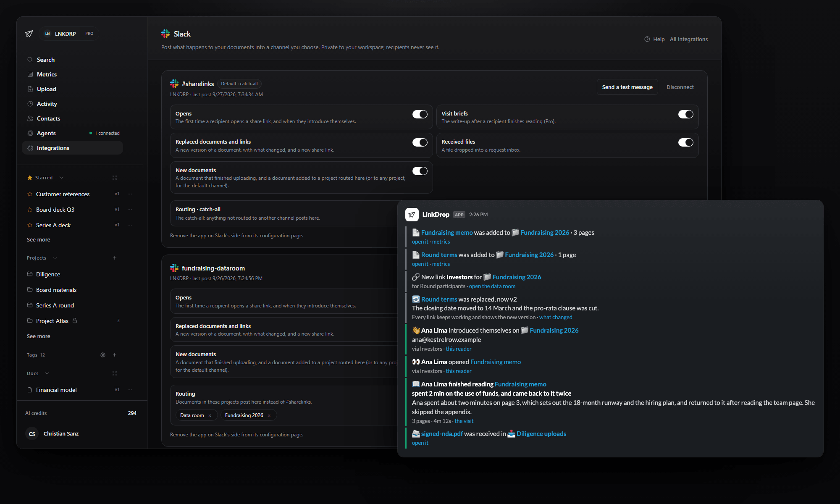Open Christian Sanz account menu
Screen dimensions: 840x504
[x=52, y=434]
